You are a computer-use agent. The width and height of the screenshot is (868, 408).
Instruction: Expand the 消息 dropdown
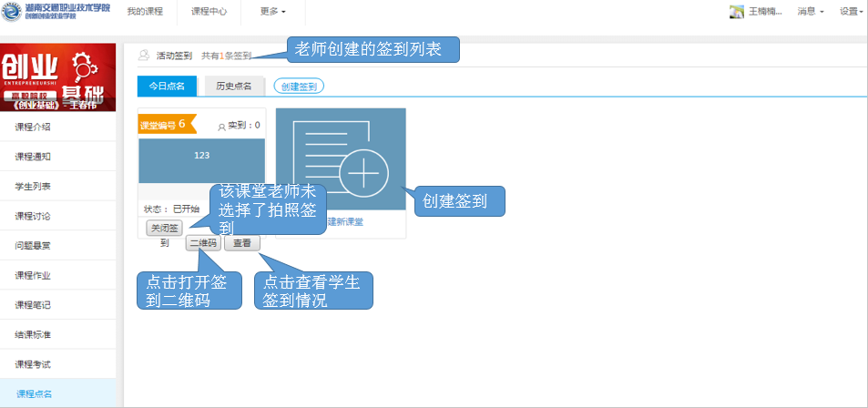(810, 12)
